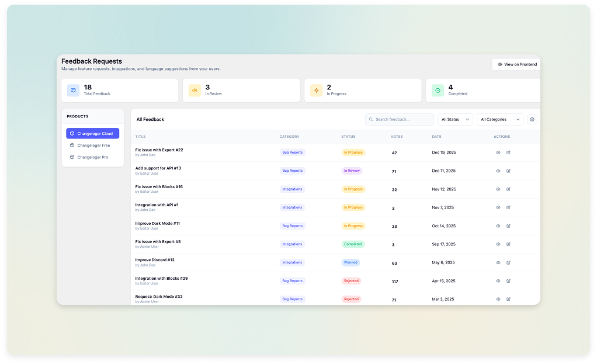Click the View on Frontend button
This screenshot has width=597, height=364.
516,64
